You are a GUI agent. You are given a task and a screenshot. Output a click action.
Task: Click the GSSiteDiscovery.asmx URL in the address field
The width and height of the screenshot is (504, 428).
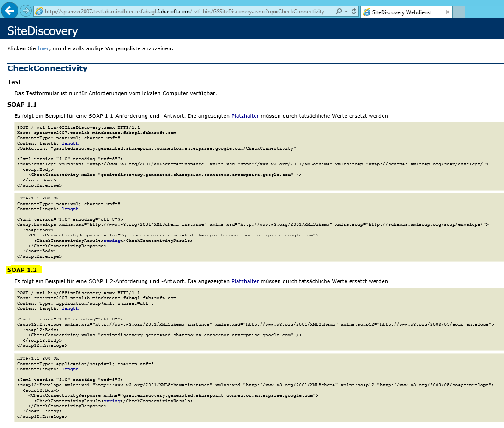[185, 12]
